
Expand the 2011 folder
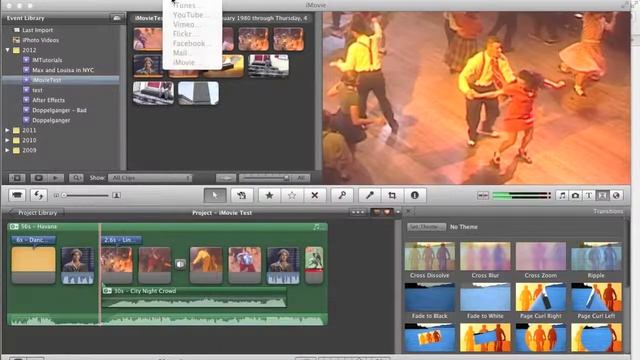pos(7,130)
